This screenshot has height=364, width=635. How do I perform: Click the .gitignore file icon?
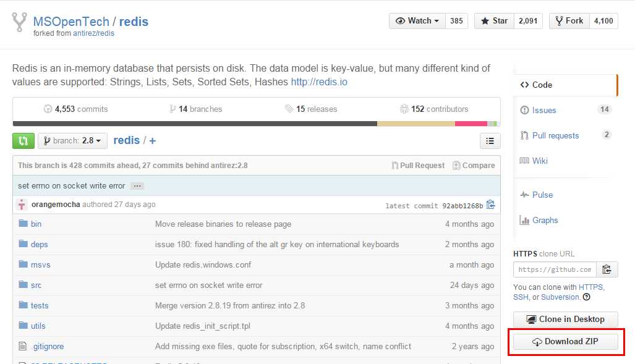(23, 346)
